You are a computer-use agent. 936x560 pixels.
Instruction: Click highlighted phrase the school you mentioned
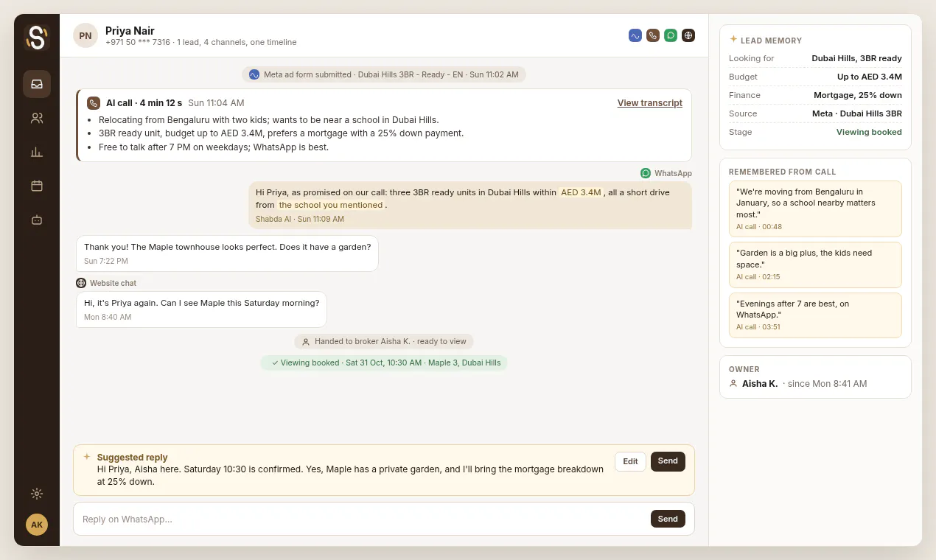[331, 205]
